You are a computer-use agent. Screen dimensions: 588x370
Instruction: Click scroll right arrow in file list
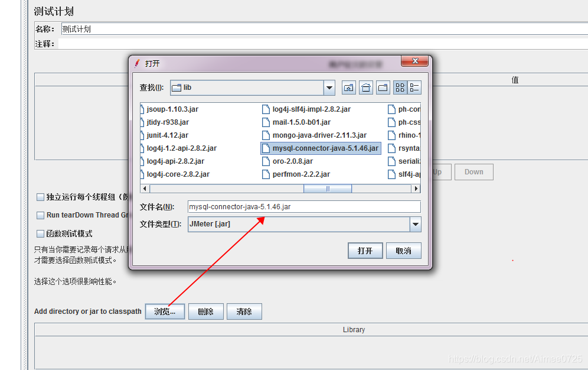click(x=416, y=189)
